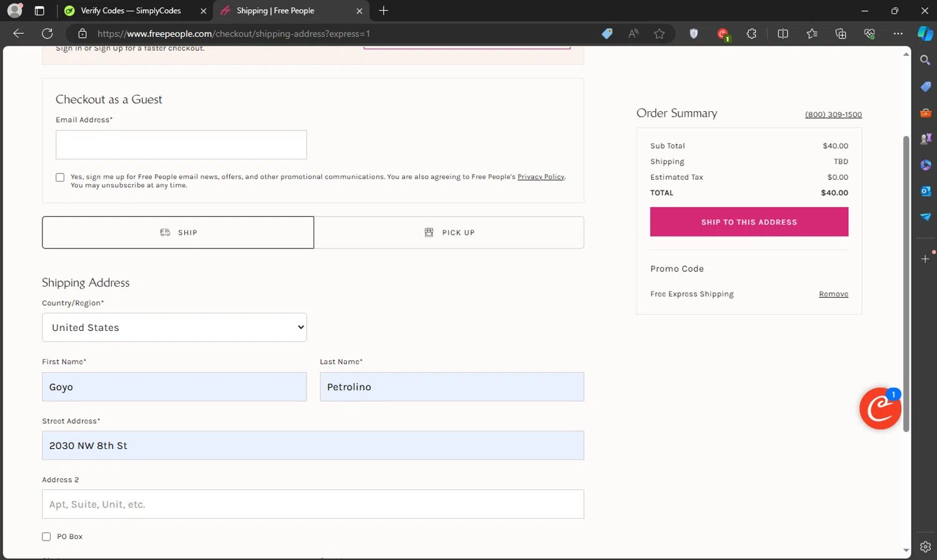Open Country/Region dropdown showing United States
The width and height of the screenshot is (937, 560).
click(174, 327)
